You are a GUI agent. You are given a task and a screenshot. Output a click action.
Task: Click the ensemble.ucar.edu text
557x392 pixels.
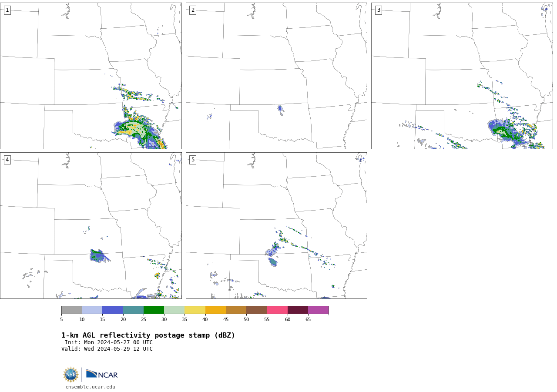91,387
